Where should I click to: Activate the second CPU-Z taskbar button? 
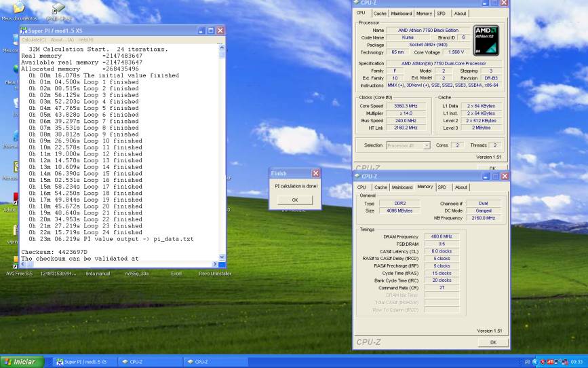(x=215, y=362)
